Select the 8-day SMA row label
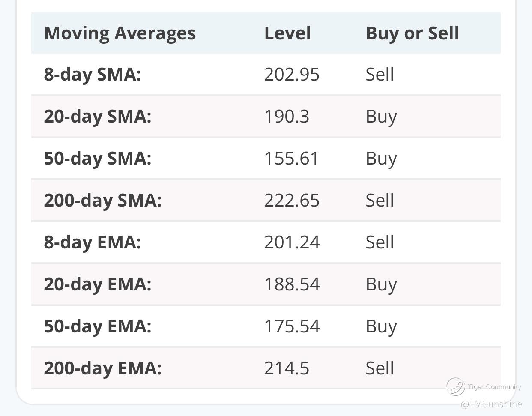Image resolution: width=532 pixels, height=416 pixels. click(x=93, y=74)
